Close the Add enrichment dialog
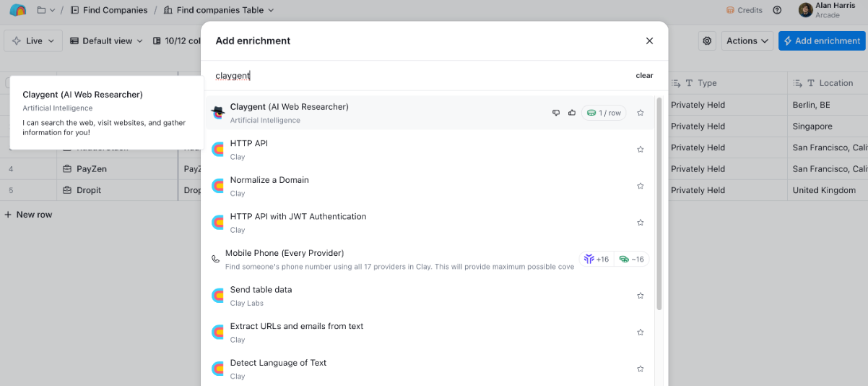 (x=649, y=41)
